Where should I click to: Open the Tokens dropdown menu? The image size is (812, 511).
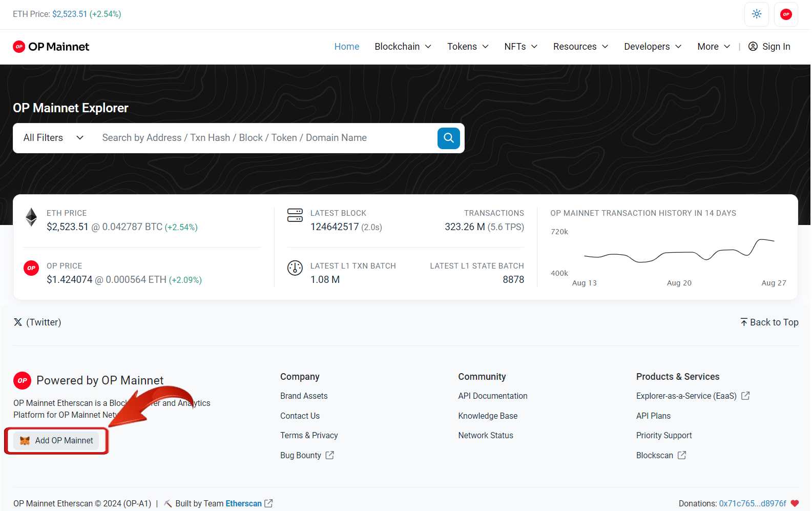click(468, 47)
